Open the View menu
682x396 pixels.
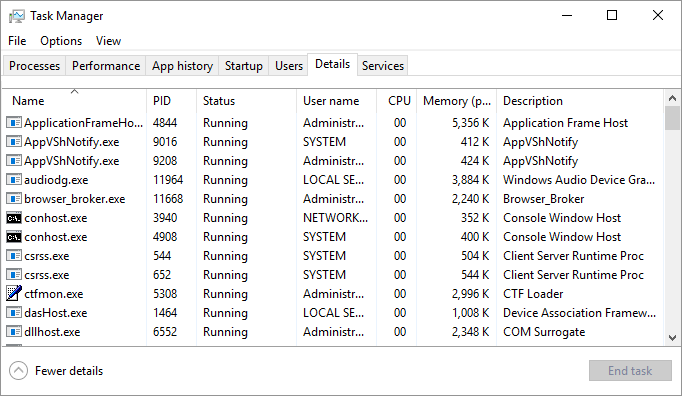point(108,41)
